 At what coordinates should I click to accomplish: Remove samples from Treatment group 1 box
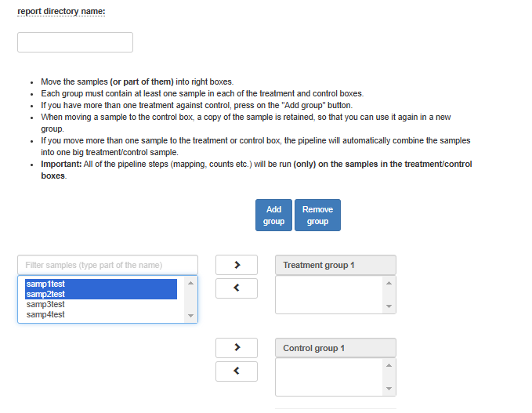237,288
